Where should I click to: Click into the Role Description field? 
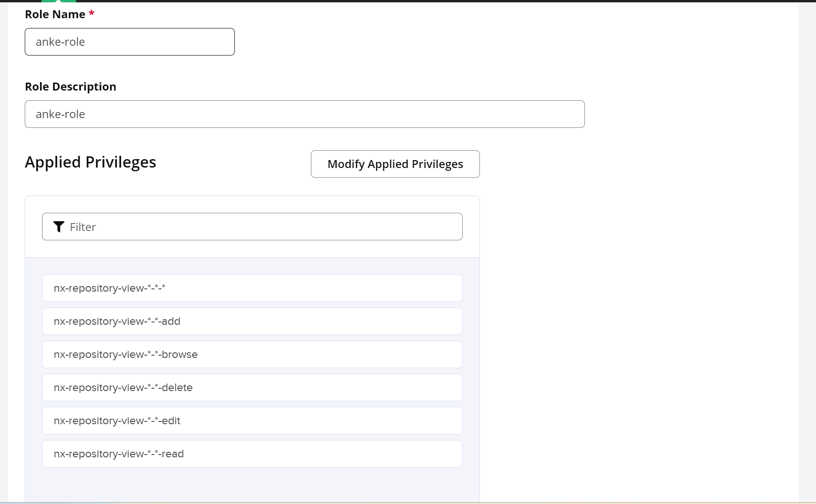pos(304,114)
